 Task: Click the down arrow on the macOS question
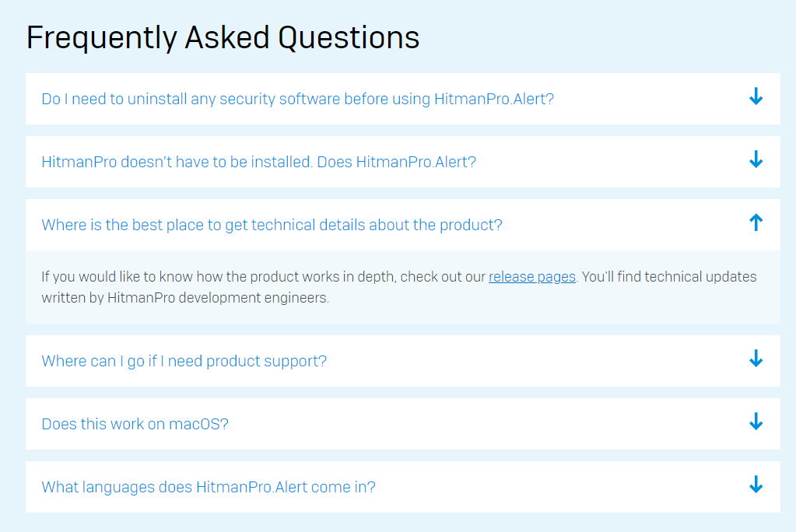click(756, 422)
